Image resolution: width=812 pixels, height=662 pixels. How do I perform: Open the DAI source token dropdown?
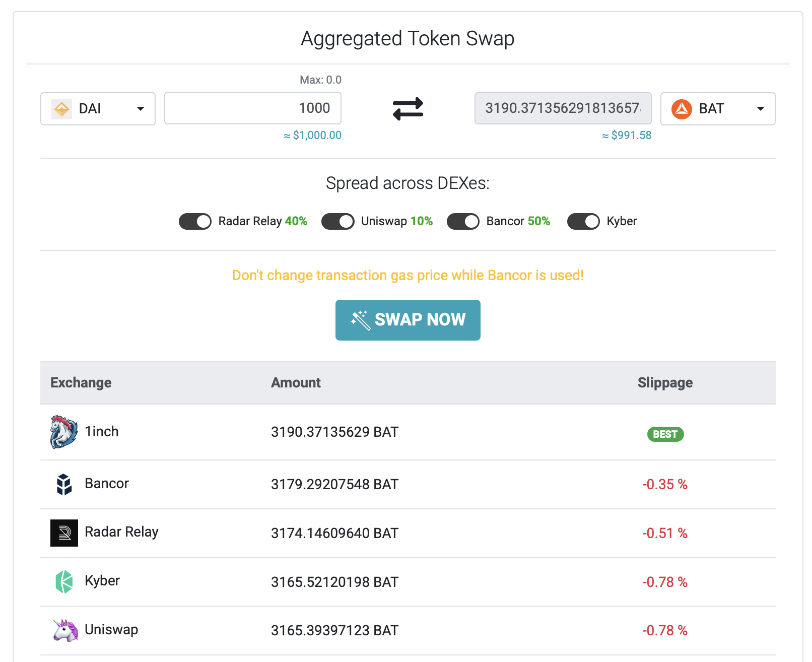point(98,109)
